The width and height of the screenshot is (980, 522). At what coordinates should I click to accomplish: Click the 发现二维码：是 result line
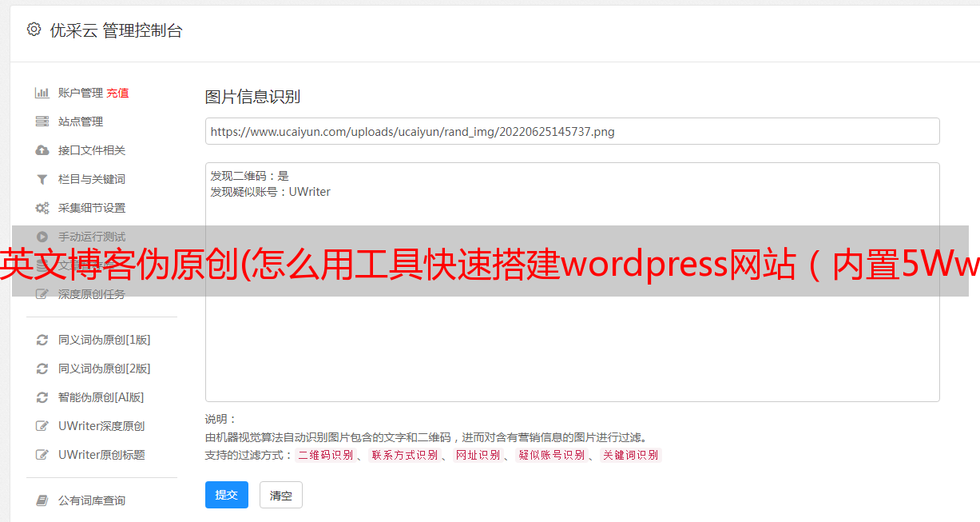tap(250, 176)
